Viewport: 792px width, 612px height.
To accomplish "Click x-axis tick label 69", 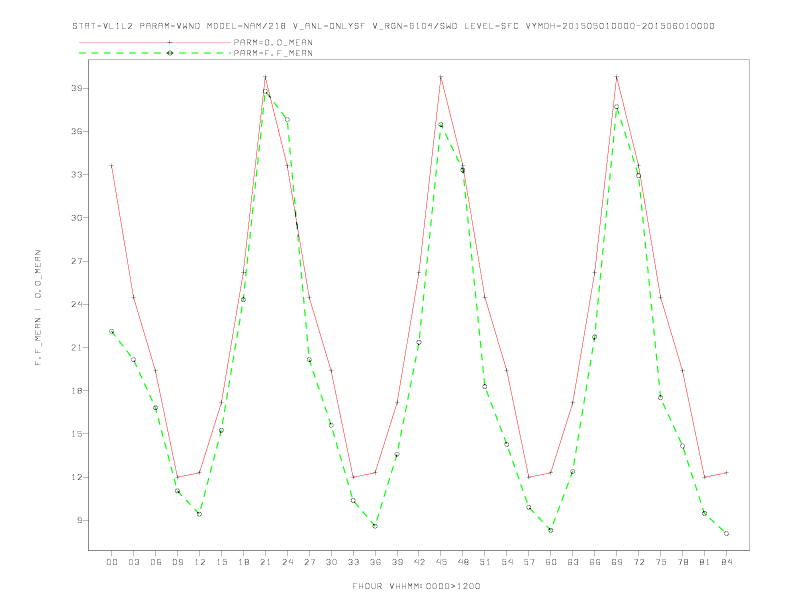I will coord(617,562).
